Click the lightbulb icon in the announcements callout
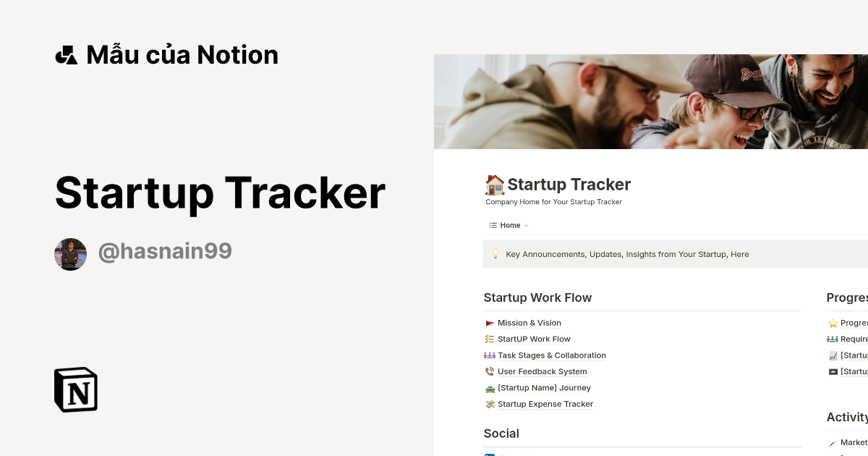Screen dimensions: 868x456 495,254
